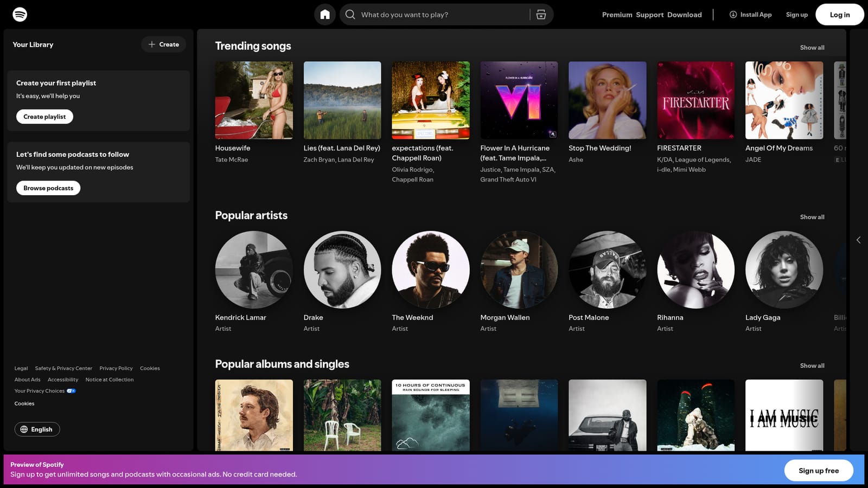Open the white chairs album cover
The height and width of the screenshot is (488, 868).
342,415
